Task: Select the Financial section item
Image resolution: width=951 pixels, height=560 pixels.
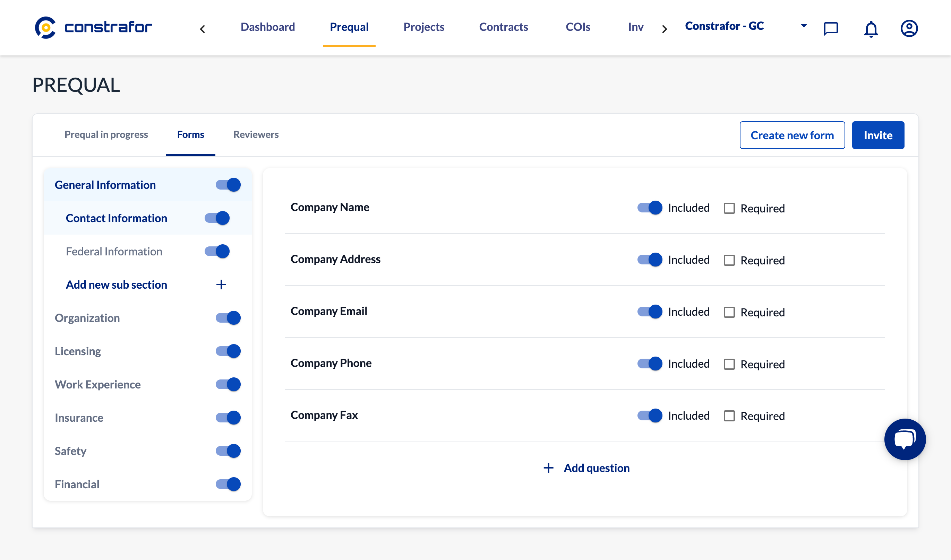Action: [x=76, y=484]
